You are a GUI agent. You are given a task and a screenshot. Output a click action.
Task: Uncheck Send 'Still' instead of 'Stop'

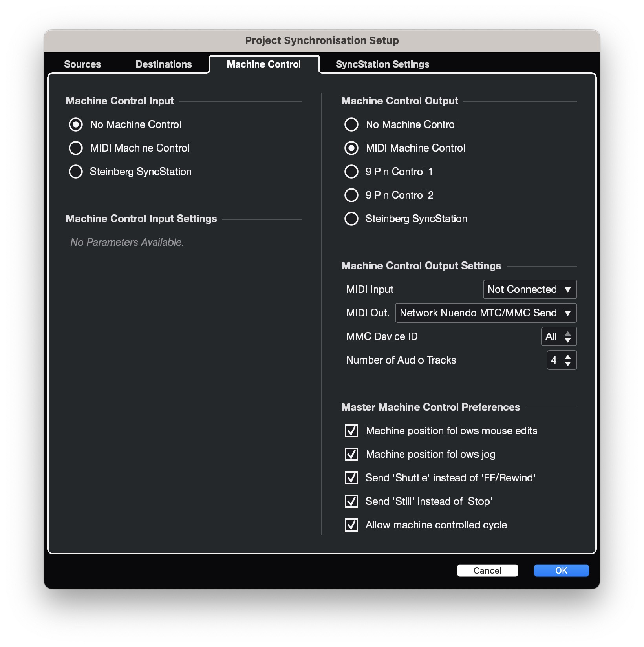coord(351,501)
